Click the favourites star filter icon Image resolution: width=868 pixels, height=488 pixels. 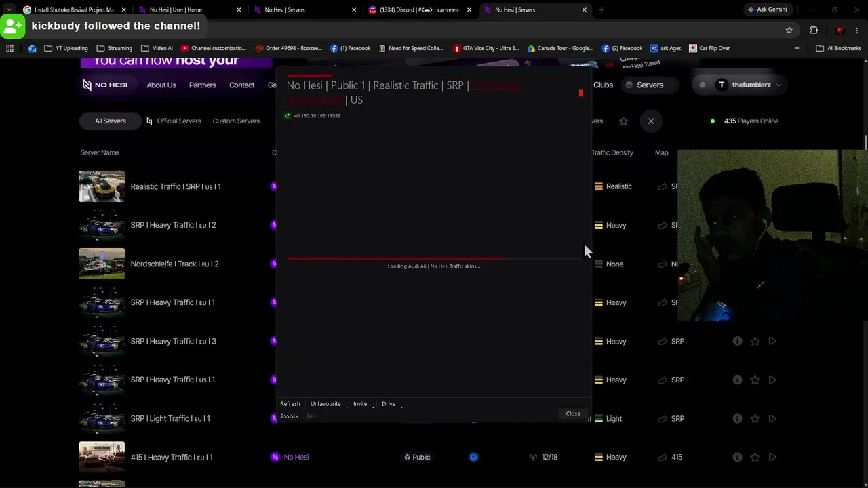tap(623, 121)
